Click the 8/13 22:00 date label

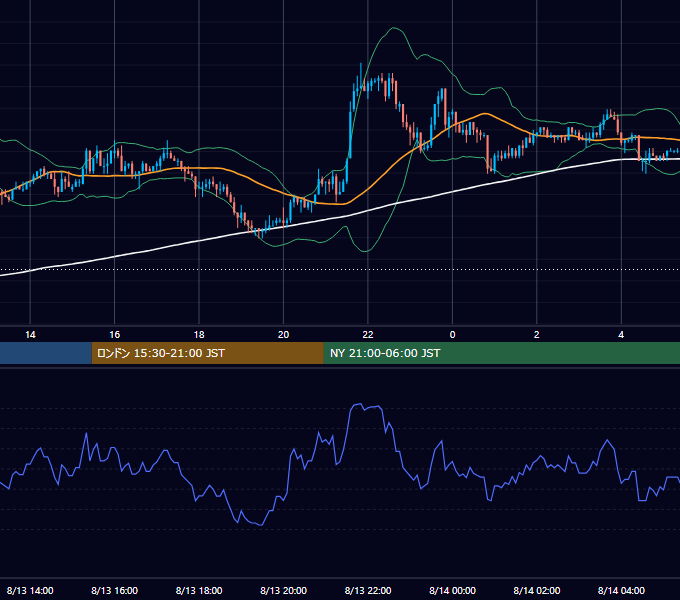pos(368,590)
